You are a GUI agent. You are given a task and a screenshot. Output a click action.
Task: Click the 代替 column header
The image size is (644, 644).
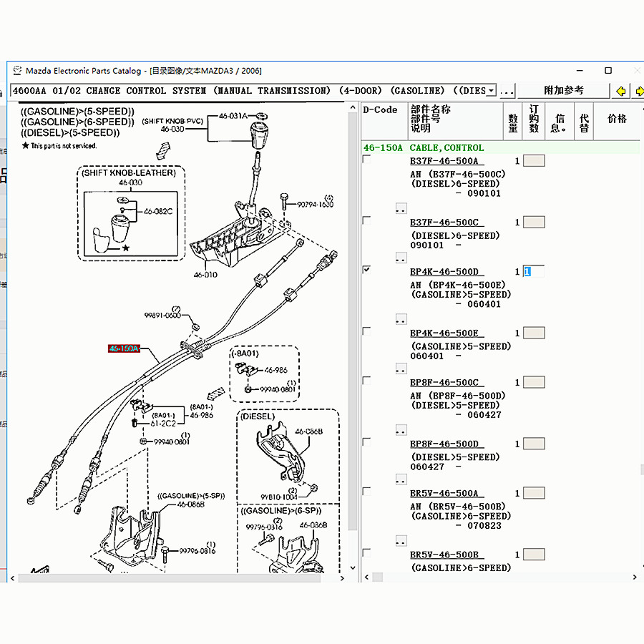pos(584,121)
